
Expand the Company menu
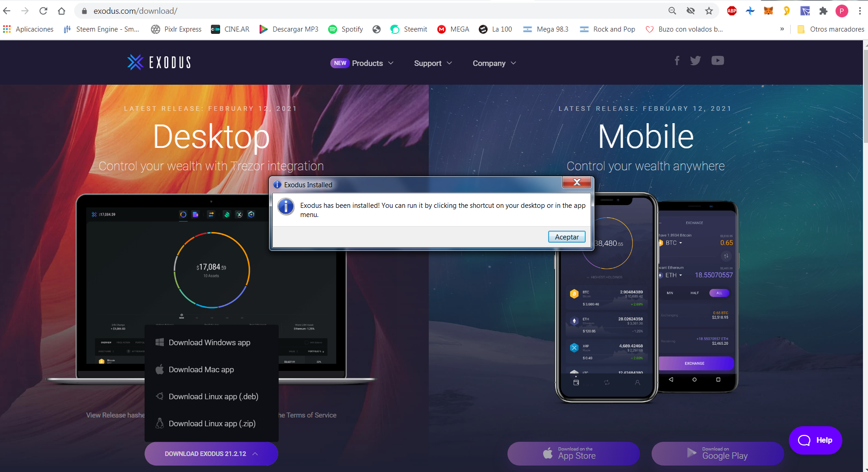point(494,63)
